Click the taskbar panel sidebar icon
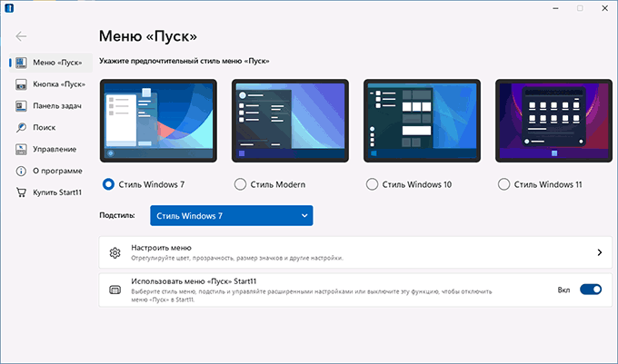Screen dimensions: 618x364 (x=21, y=106)
